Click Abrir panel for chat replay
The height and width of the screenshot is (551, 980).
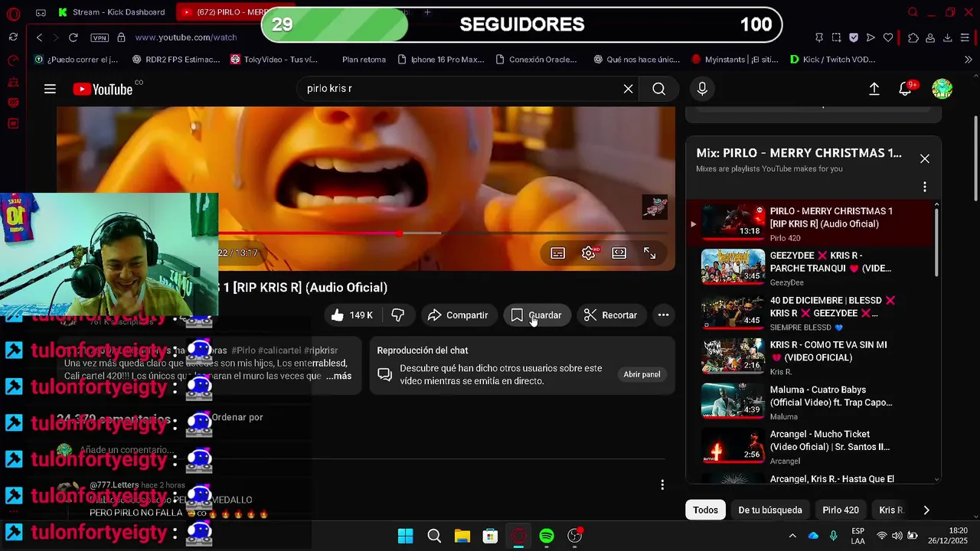coord(642,374)
